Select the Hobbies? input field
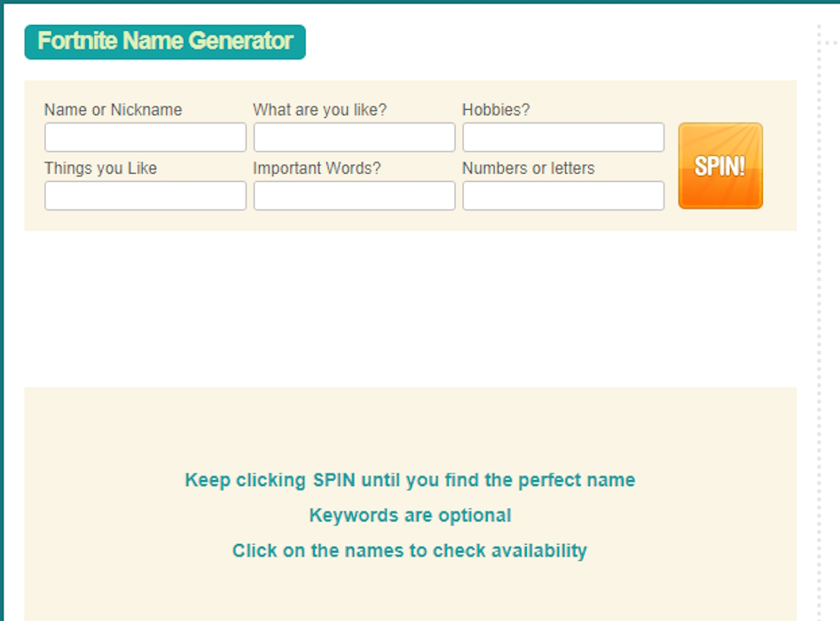Screen dimensions: 840x621 [x=563, y=138]
